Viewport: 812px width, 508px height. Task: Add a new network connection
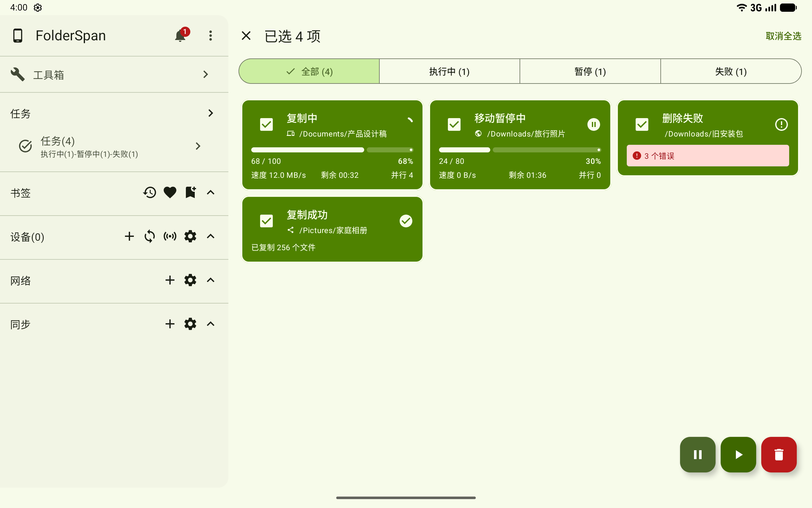pos(170,280)
